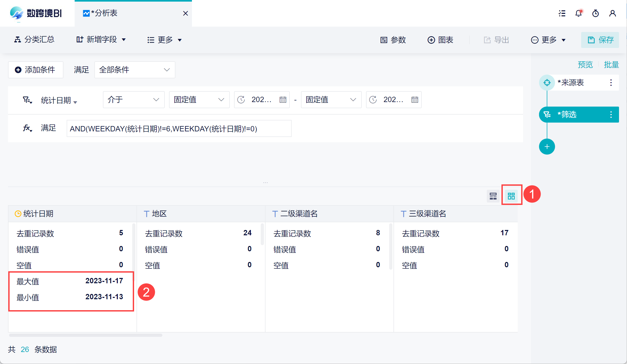Open the 来源表 three-dot menu
Image resolution: width=627 pixels, height=364 pixels.
[x=611, y=83]
